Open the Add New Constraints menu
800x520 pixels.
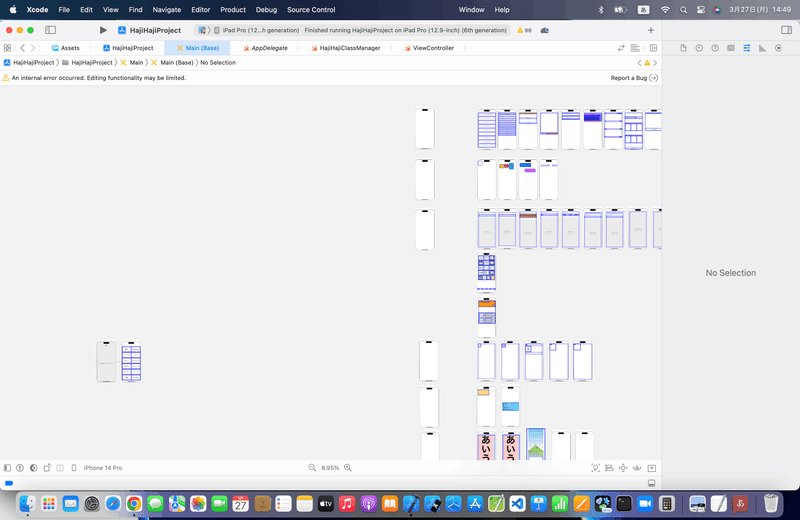[x=623, y=468]
